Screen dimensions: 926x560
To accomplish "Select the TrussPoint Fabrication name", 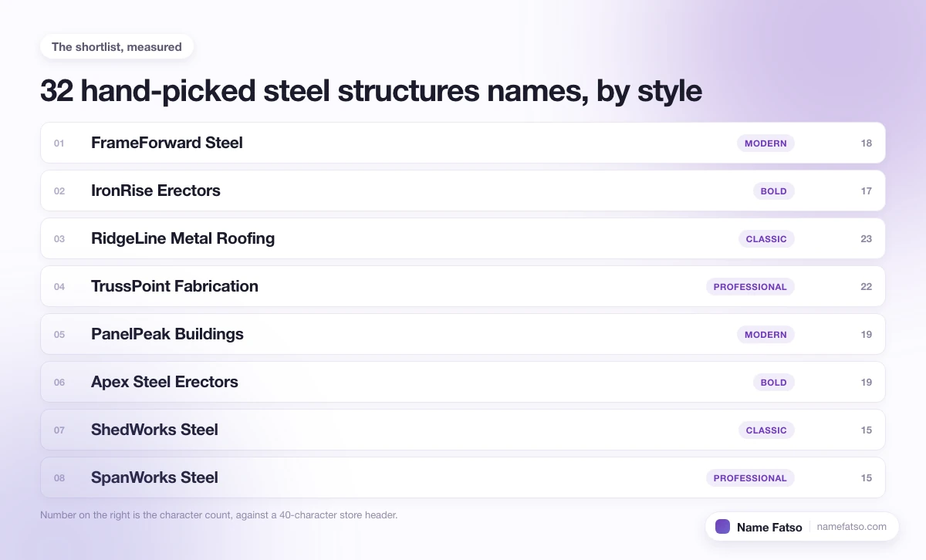I will (x=174, y=286).
